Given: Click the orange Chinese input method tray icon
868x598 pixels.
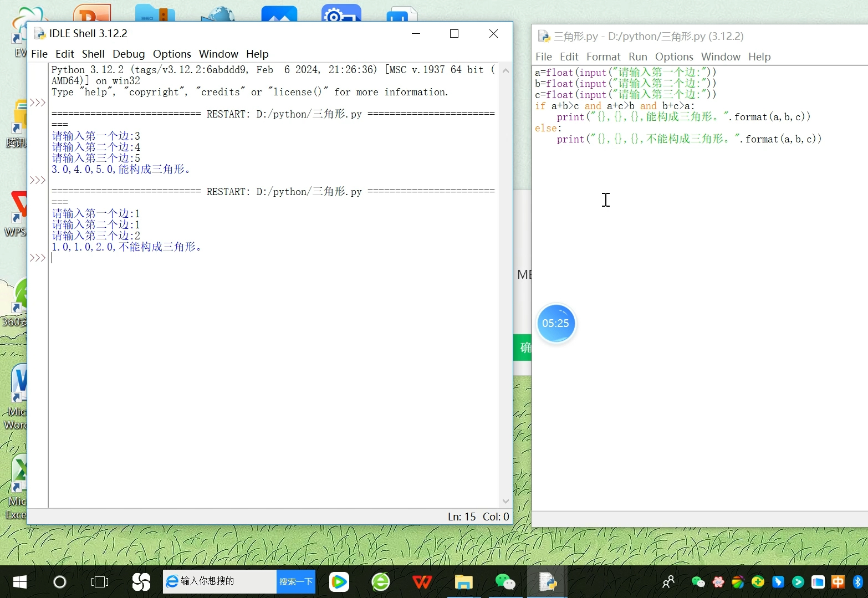Looking at the screenshot, I should (x=838, y=582).
